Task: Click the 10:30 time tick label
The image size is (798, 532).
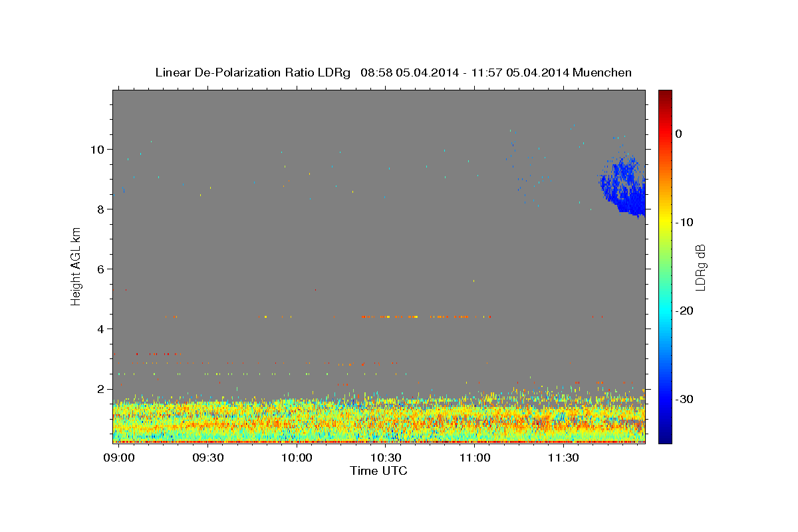Action: (x=386, y=458)
